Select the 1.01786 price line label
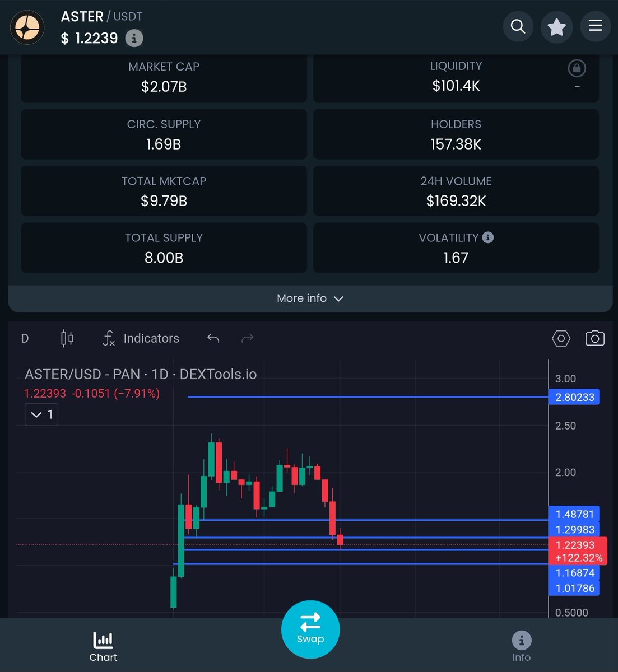The image size is (618, 672). 575,588
